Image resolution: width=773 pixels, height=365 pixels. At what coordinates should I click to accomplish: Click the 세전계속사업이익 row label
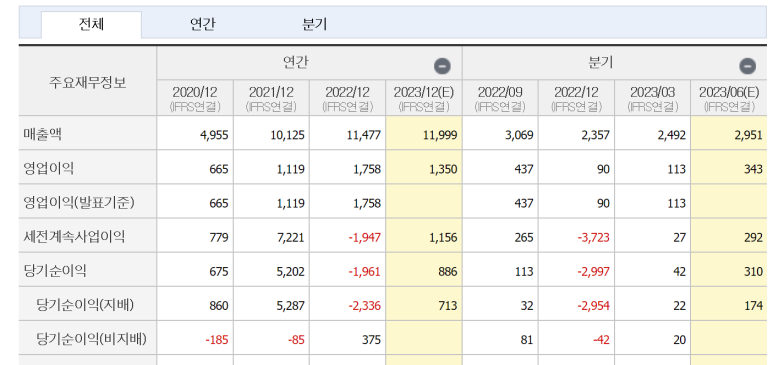[73, 237]
